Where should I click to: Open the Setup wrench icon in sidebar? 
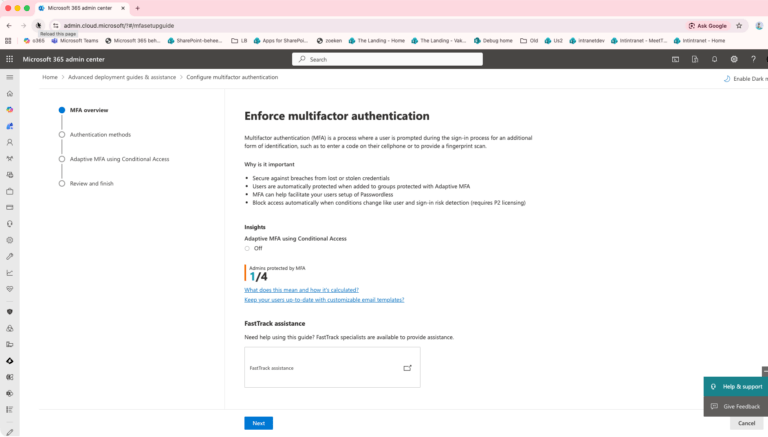[x=9, y=257]
